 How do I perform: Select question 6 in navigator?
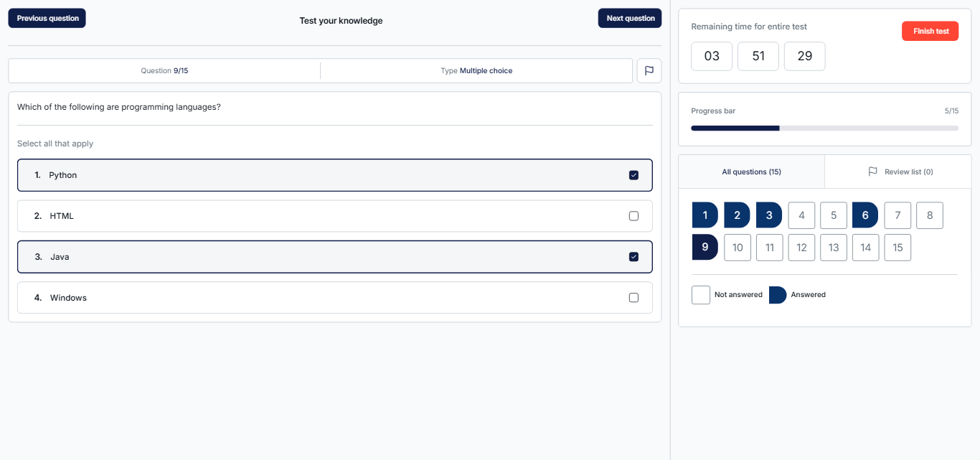point(865,215)
